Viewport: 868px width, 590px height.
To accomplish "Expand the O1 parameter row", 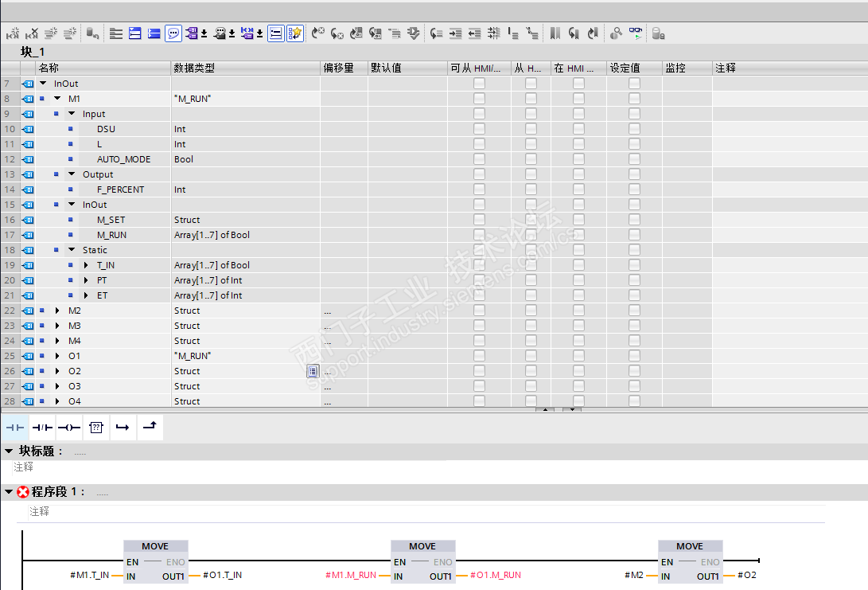I will [x=57, y=356].
